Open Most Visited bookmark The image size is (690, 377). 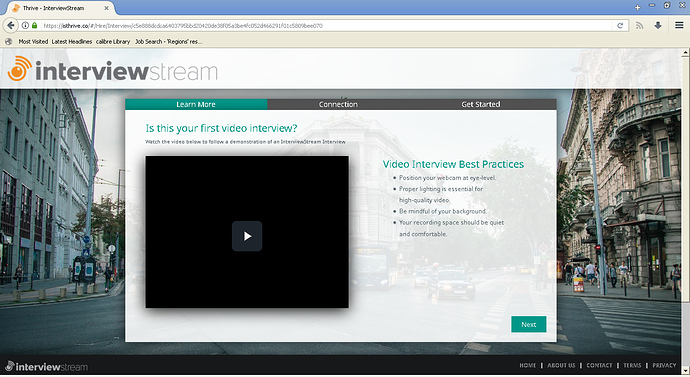point(33,41)
